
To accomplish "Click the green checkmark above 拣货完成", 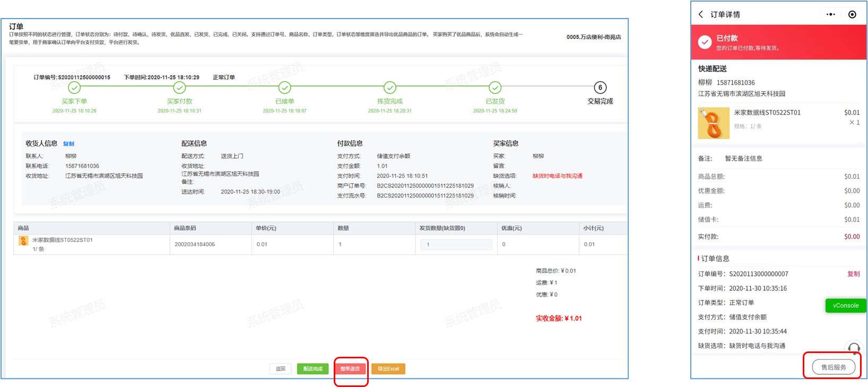I will point(390,88).
